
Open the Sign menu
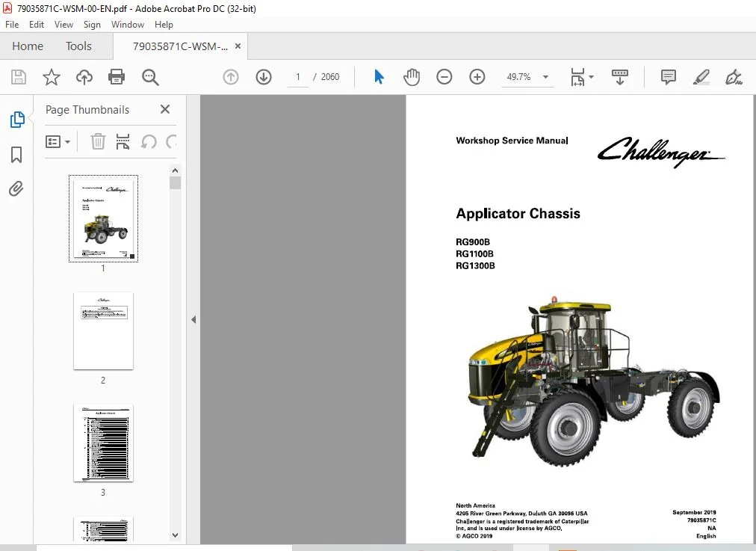tap(92, 25)
